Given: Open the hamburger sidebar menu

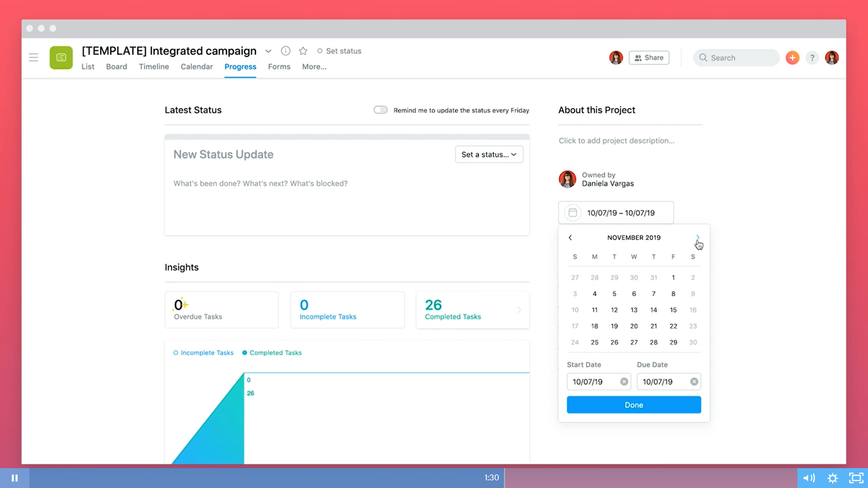Looking at the screenshot, I should click(33, 57).
